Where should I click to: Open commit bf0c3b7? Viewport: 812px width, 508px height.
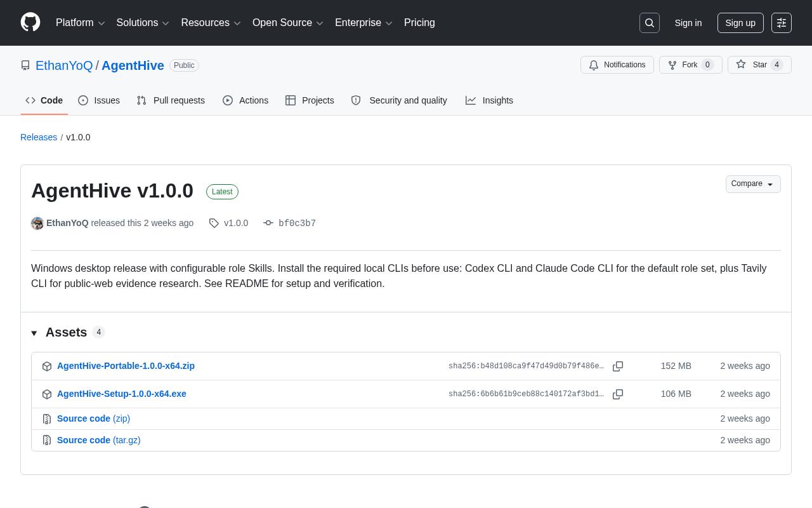click(x=297, y=224)
